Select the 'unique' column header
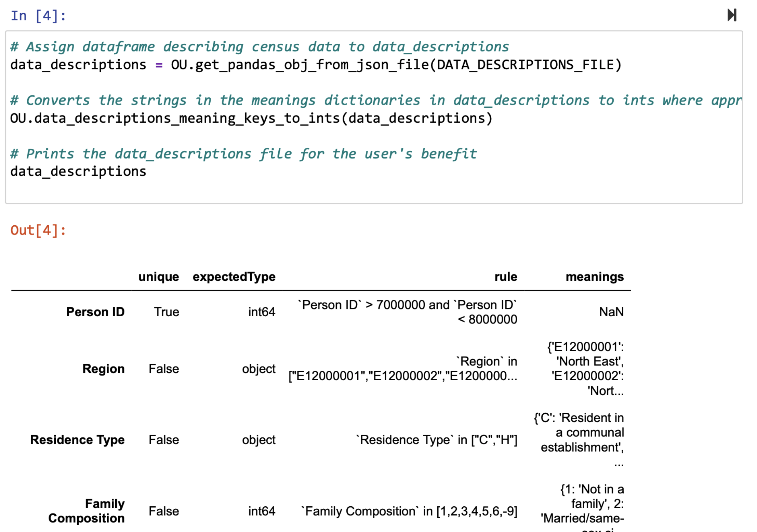 coord(158,277)
